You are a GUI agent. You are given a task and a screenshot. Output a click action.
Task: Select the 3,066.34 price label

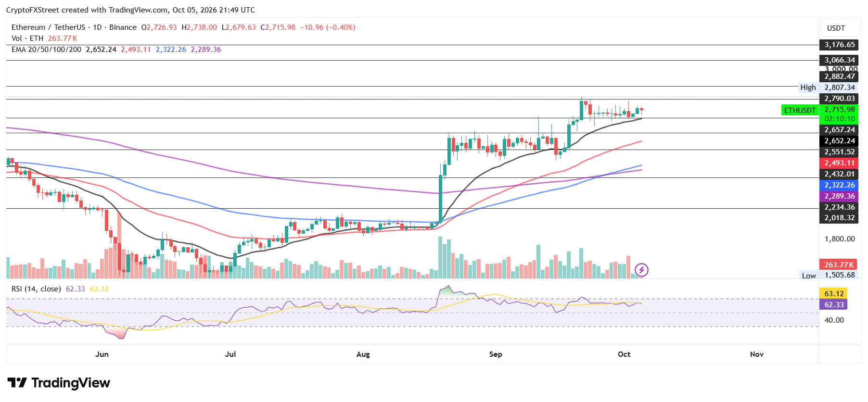click(x=840, y=60)
